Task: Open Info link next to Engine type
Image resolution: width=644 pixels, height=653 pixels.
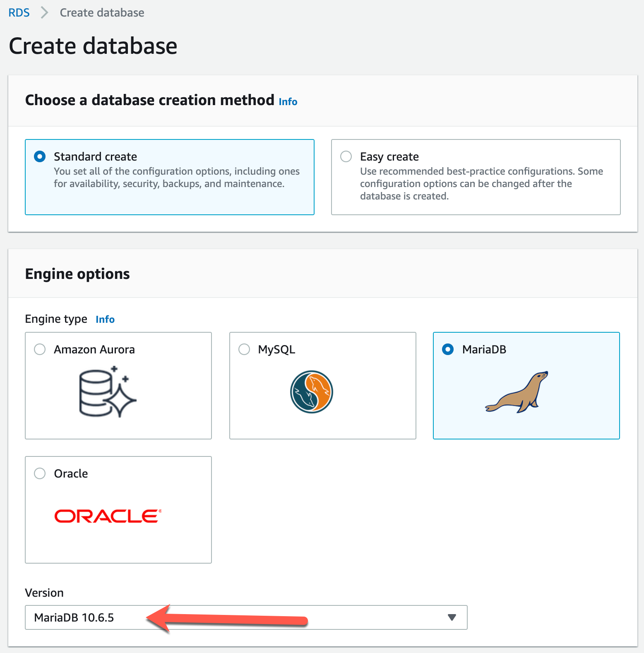Action: [x=105, y=319]
